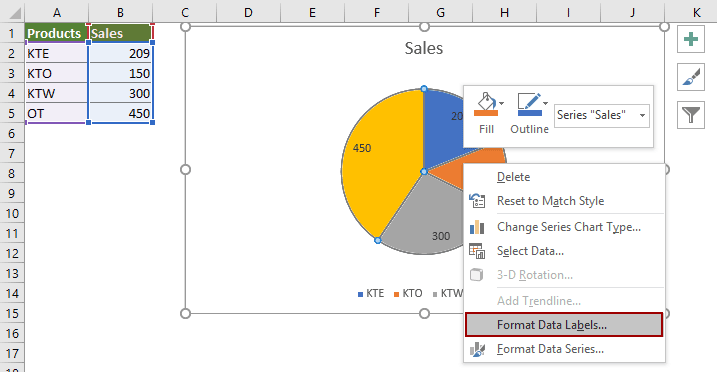The width and height of the screenshot is (717, 372).
Task: Select cell containing KTE
Action: (56, 53)
